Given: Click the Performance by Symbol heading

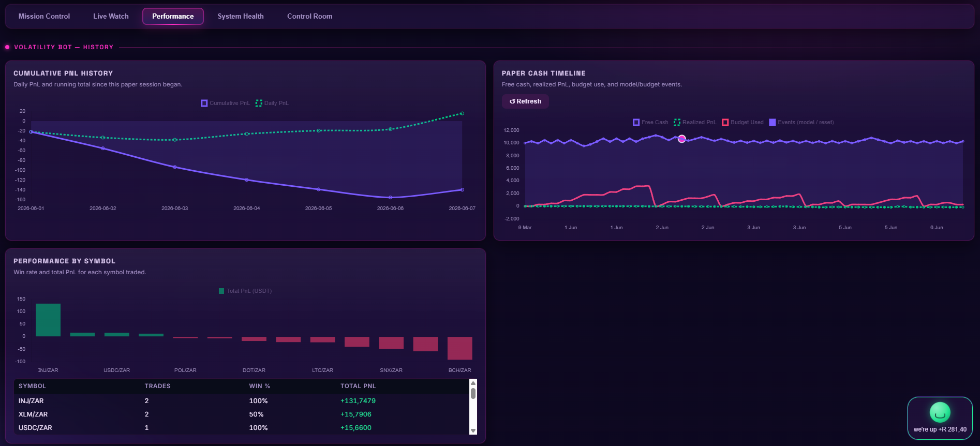Looking at the screenshot, I should click(x=64, y=261).
